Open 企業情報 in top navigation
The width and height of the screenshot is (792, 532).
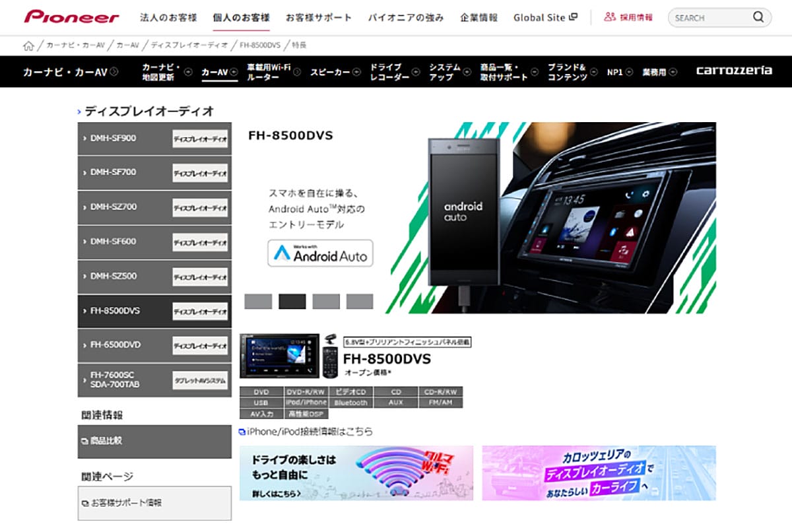click(479, 18)
